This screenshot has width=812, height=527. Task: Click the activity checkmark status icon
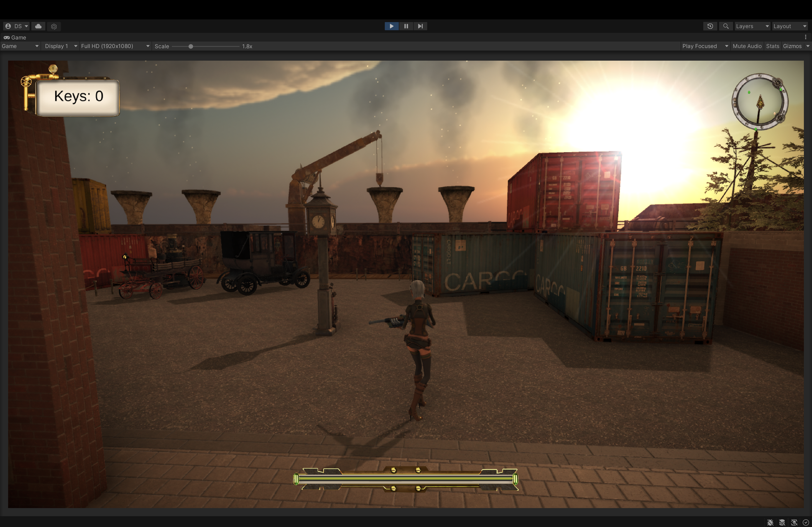(x=805, y=522)
